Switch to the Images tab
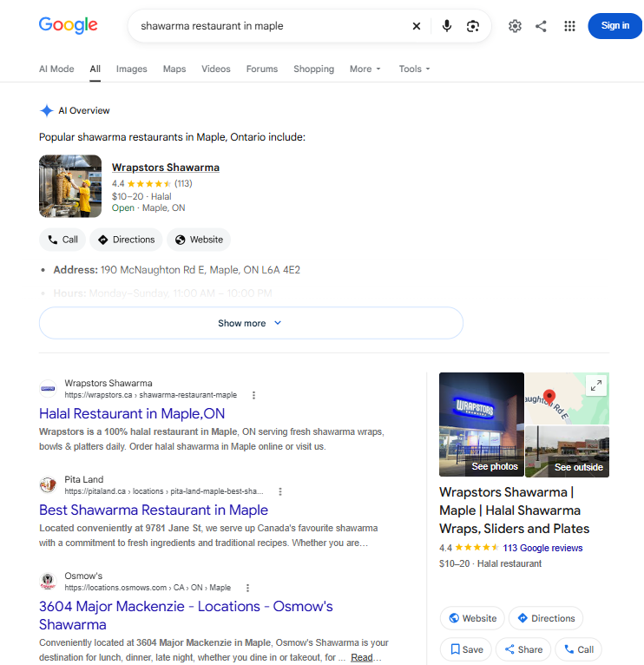This screenshot has height=665, width=644. click(131, 69)
